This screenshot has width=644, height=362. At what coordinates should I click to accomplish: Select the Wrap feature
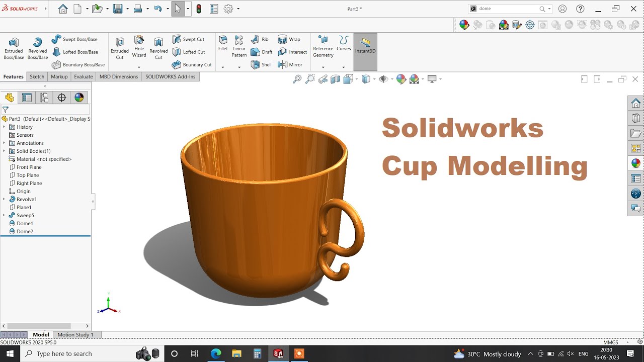(289, 39)
